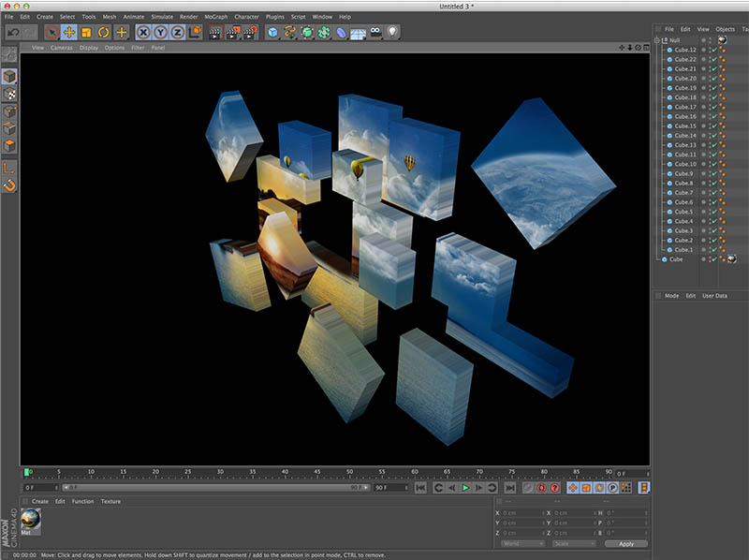Open the Attribute Manager Mode menu
749x560 pixels.
tap(671, 296)
